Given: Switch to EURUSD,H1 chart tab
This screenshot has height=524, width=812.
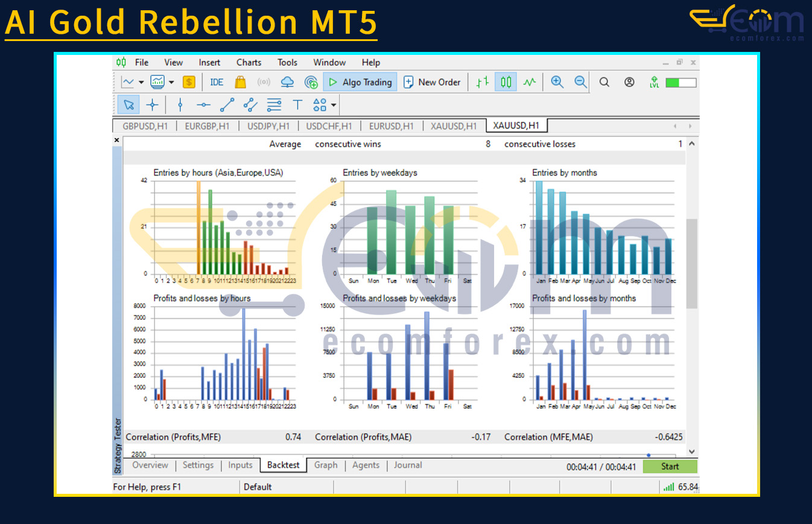Looking at the screenshot, I should (x=391, y=126).
